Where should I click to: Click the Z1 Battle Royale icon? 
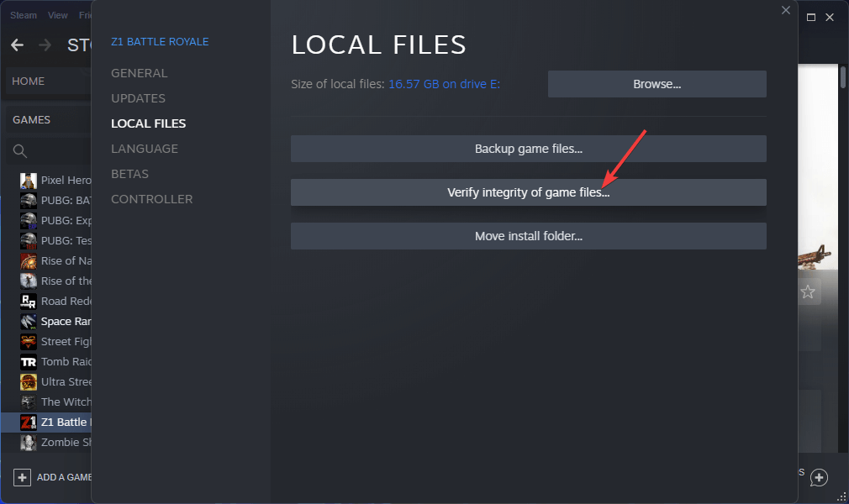point(28,423)
